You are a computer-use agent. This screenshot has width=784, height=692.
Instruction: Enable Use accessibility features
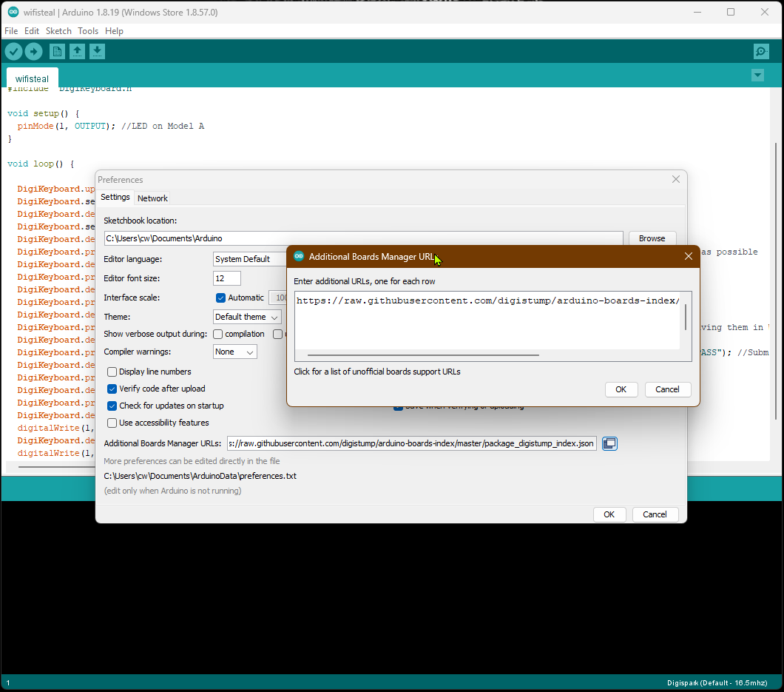point(112,423)
